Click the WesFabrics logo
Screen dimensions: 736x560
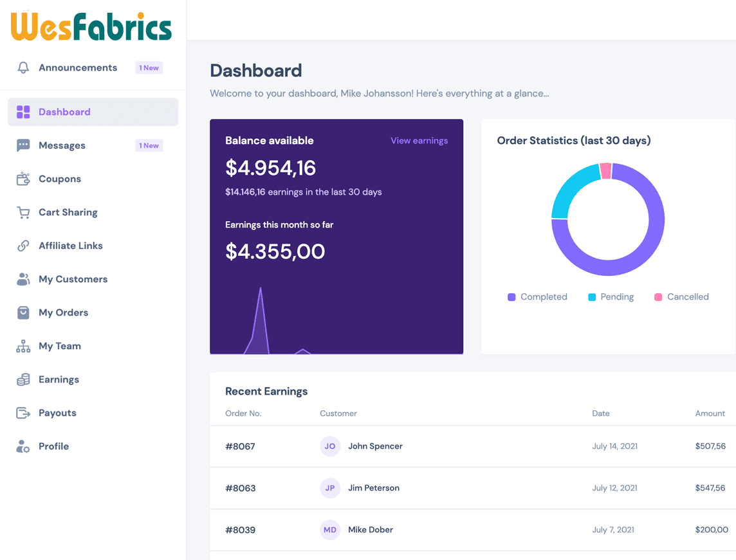point(91,26)
